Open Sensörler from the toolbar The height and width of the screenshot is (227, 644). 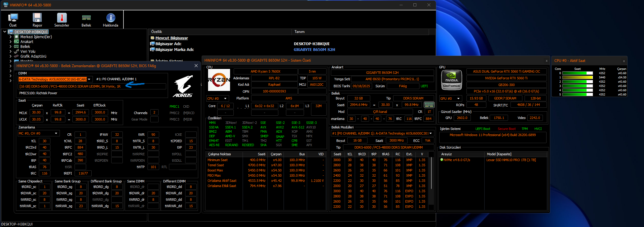point(62,20)
